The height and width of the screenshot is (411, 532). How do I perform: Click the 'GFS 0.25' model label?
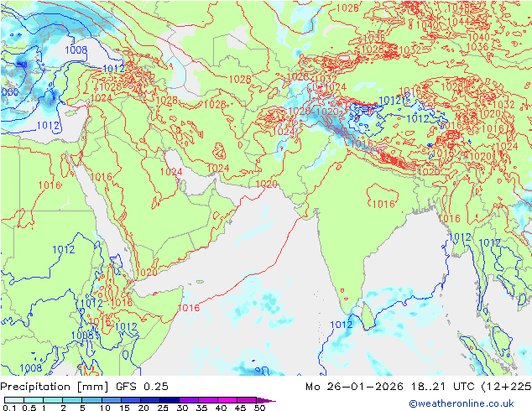pos(142,387)
